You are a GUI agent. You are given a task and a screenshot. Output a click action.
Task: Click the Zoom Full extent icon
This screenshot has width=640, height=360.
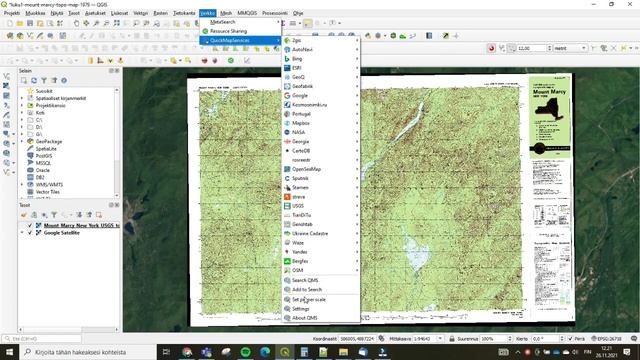click(117, 24)
